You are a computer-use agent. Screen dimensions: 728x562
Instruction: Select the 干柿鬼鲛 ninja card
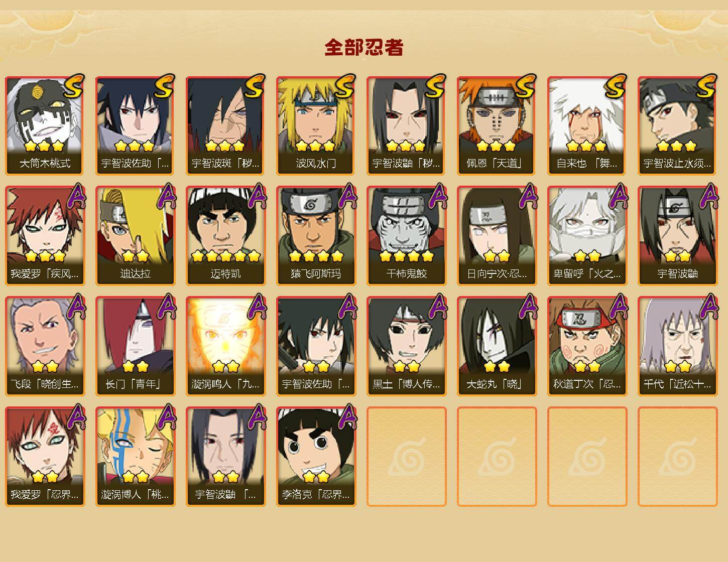coord(407,236)
